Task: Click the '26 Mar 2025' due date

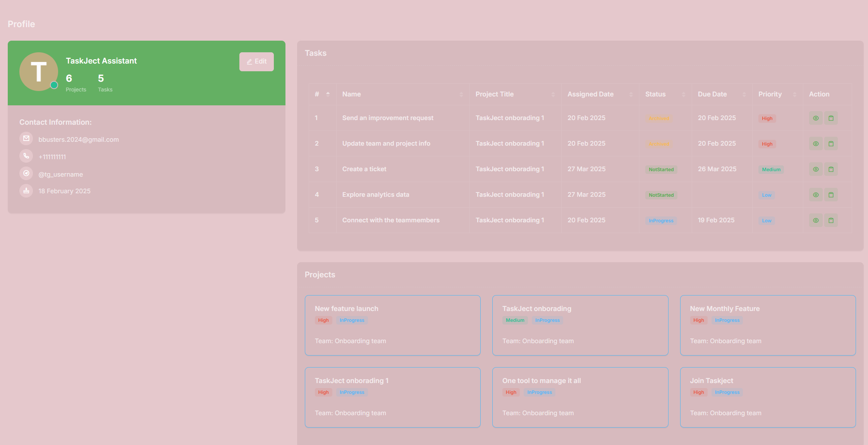Action: [717, 169]
